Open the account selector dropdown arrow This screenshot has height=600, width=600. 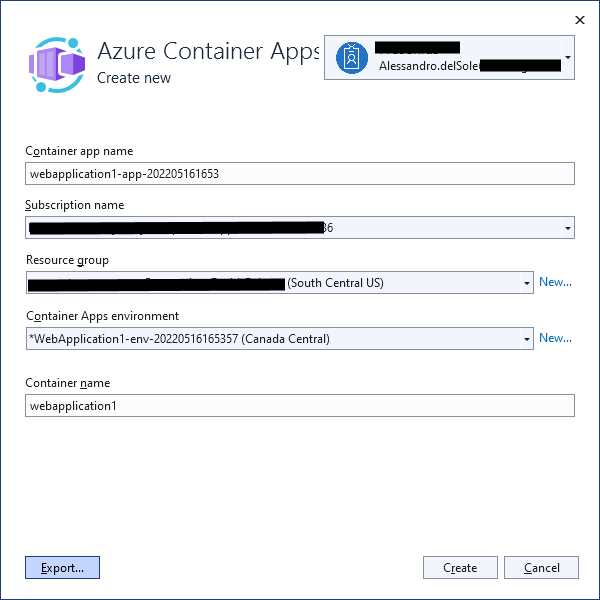click(x=568, y=57)
